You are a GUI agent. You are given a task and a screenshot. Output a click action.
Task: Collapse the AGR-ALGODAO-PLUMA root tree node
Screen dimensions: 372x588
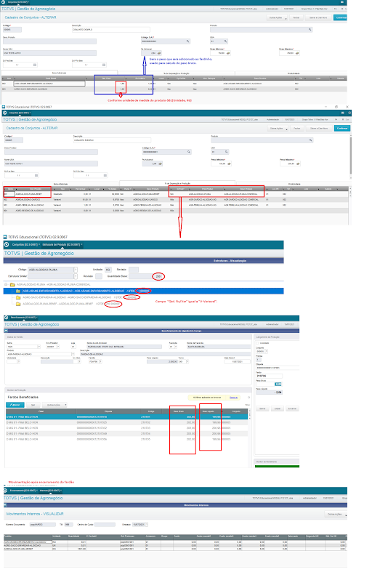[x=7, y=285]
